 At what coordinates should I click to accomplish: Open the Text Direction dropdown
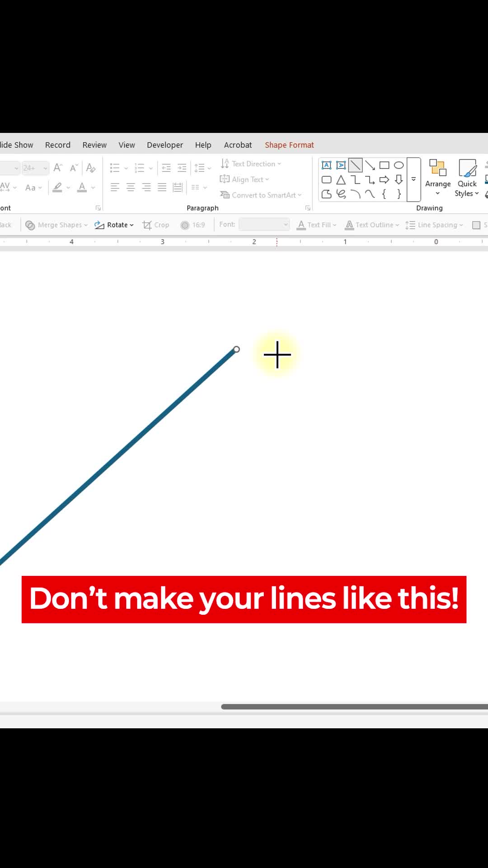point(251,164)
